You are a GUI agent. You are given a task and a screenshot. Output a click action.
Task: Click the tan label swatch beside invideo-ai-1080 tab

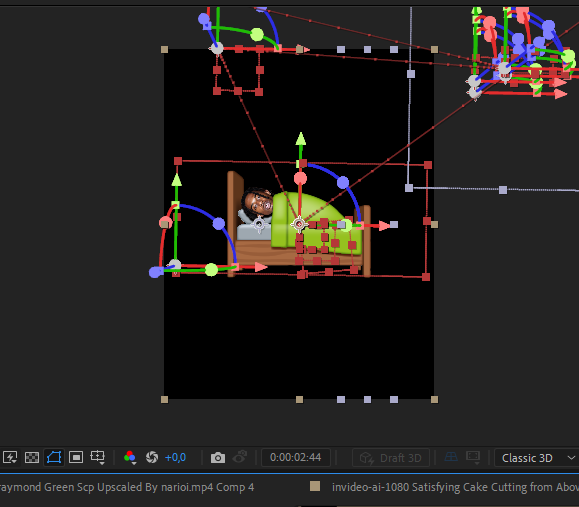[x=315, y=486]
